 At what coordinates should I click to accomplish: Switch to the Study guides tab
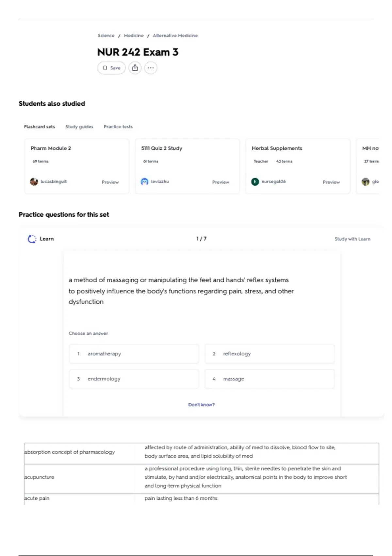click(x=79, y=127)
